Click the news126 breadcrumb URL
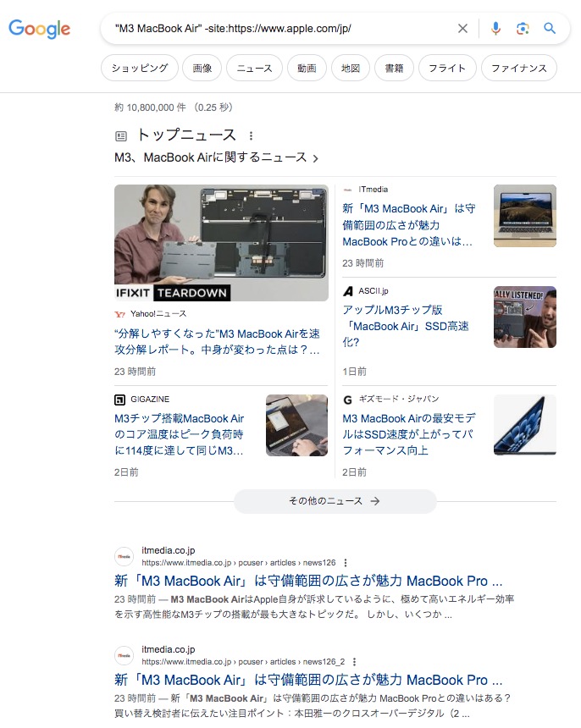Image resolution: width=581 pixels, height=728 pixels. point(239,563)
